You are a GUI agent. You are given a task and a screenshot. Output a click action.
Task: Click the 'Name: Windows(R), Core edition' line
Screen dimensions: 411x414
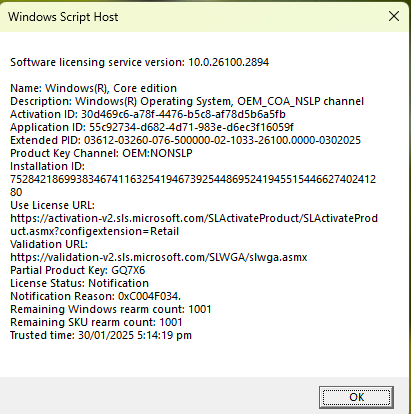pos(94,88)
